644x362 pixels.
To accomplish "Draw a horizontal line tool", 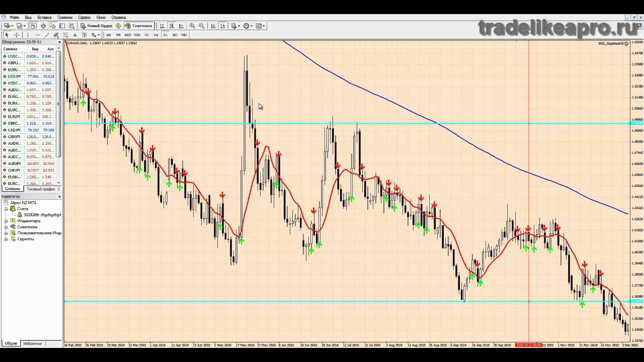I will pos(37,35).
